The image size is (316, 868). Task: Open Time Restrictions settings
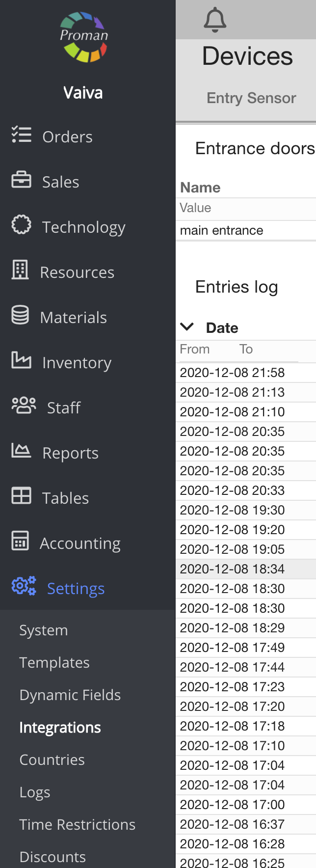77,824
